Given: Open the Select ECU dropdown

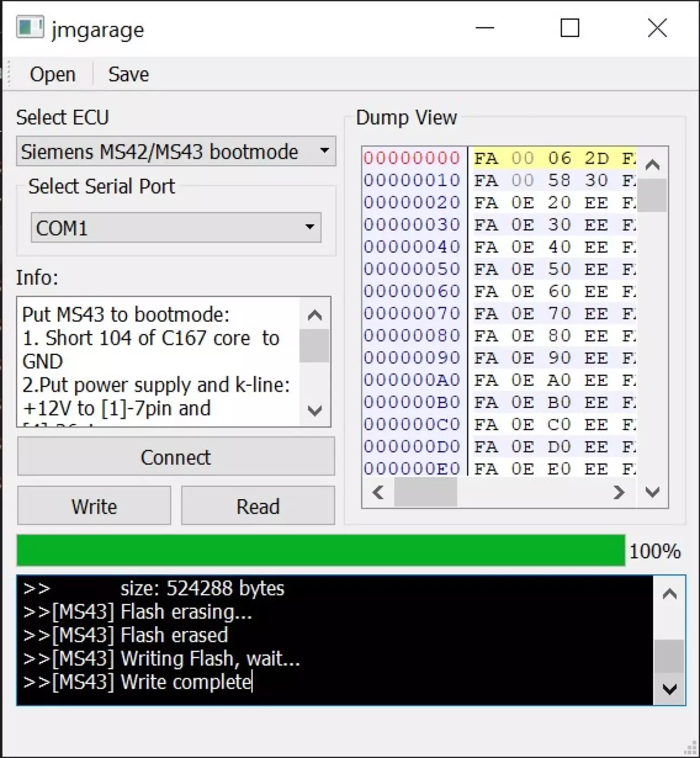Looking at the screenshot, I should pos(176,151).
